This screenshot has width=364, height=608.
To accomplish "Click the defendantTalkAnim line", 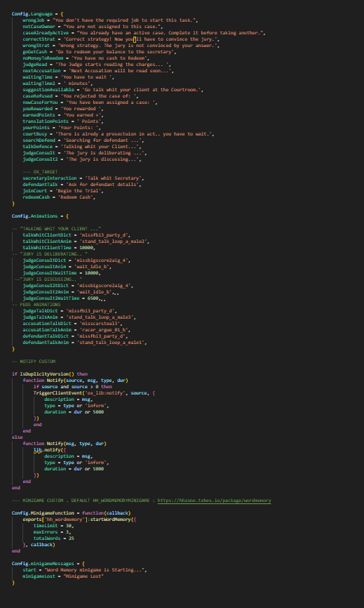I will tap(85, 343).
